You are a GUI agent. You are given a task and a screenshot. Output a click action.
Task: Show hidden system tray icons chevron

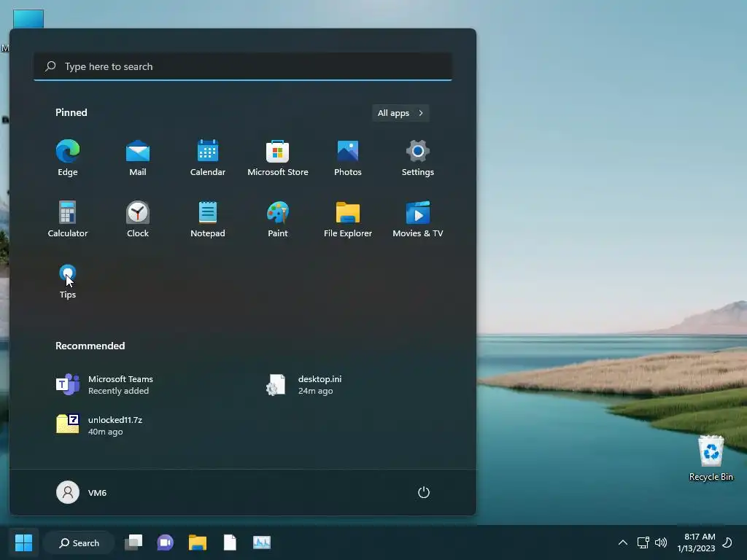[623, 542]
